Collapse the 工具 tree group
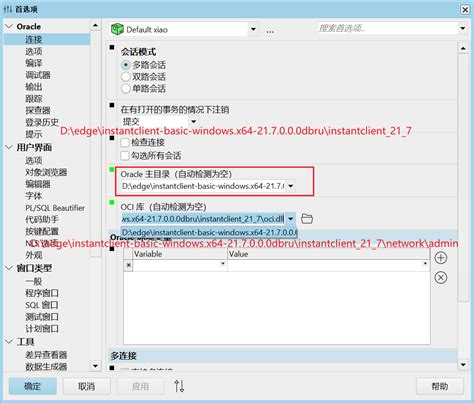Image resolution: width=474 pixels, height=403 pixels. [x=9, y=341]
